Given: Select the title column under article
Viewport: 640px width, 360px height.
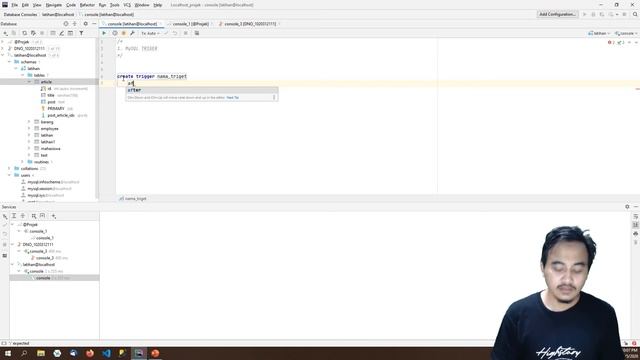Looking at the screenshot, I should tap(51, 95).
